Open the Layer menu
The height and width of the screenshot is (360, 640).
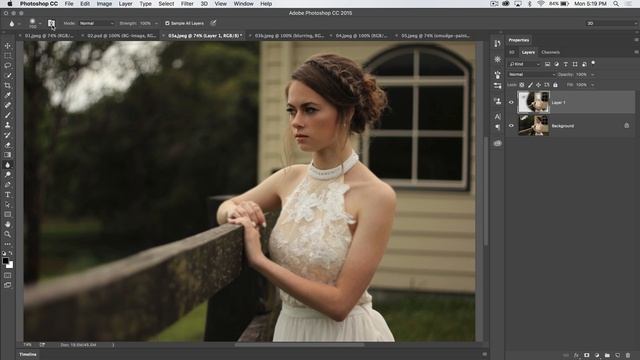(125, 4)
